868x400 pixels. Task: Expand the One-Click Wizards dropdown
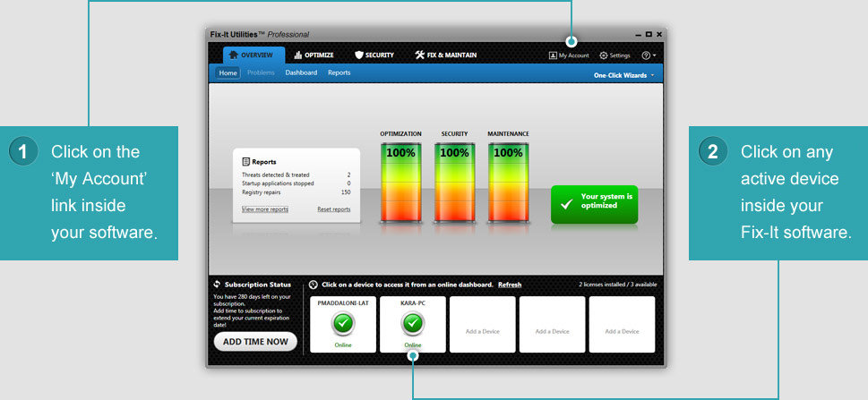[x=623, y=75]
